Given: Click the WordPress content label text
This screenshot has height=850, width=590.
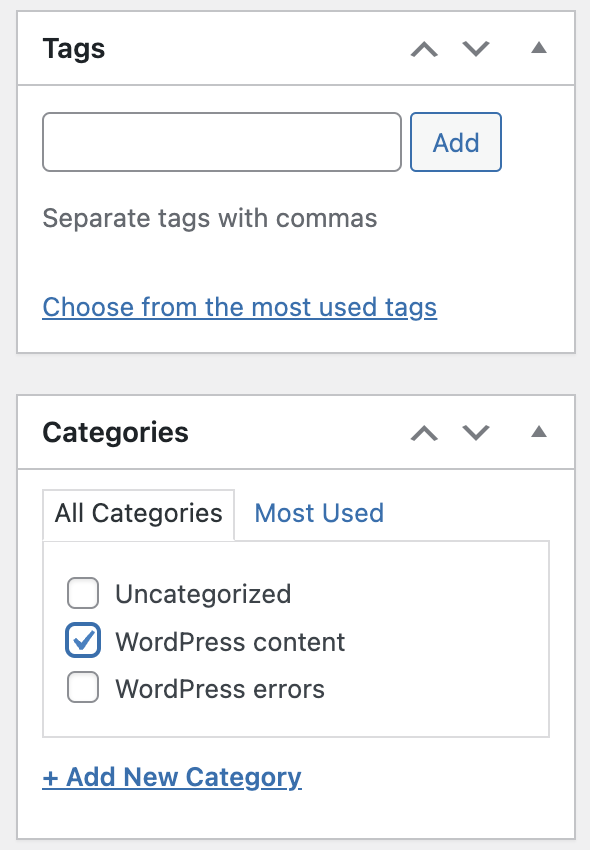Looking at the screenshot, I should (230, 642).
